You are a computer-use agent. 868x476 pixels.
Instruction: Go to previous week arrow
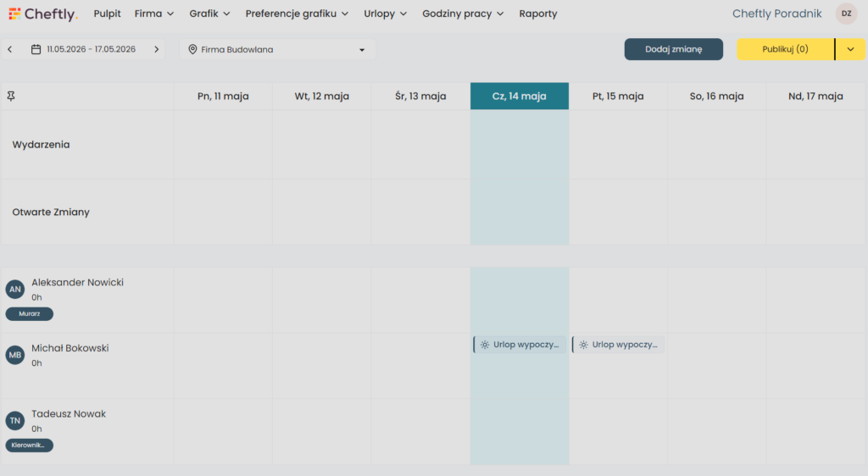click(x=10, y=49)
